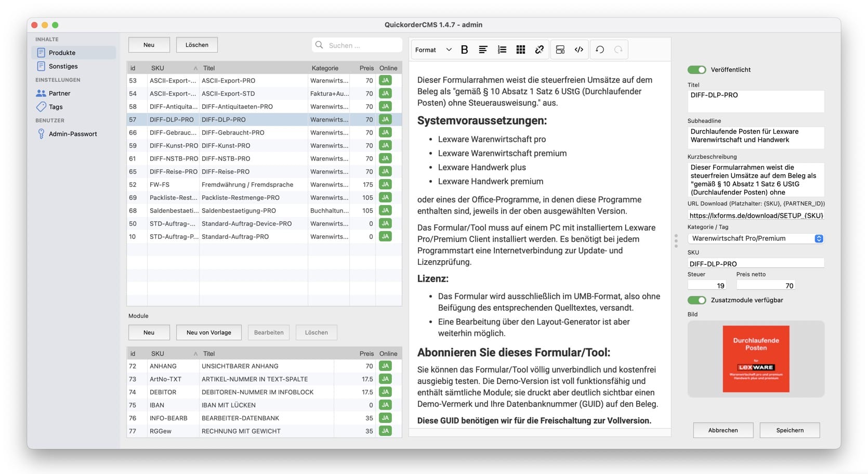Image resolution: width=868 pixels, height=474 pixels.
Task: Click Löschen button in Module section
Action: click(317, 332)
